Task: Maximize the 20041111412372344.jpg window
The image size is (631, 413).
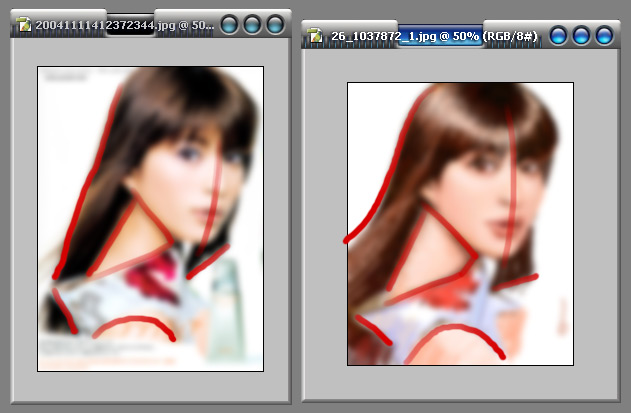Action: 252,25
